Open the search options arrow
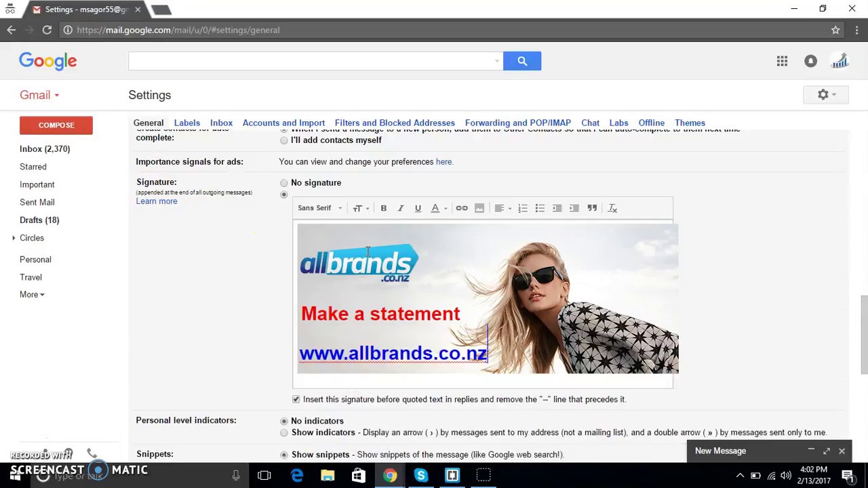This screenshot has height=488, width=868. [497, 61]
